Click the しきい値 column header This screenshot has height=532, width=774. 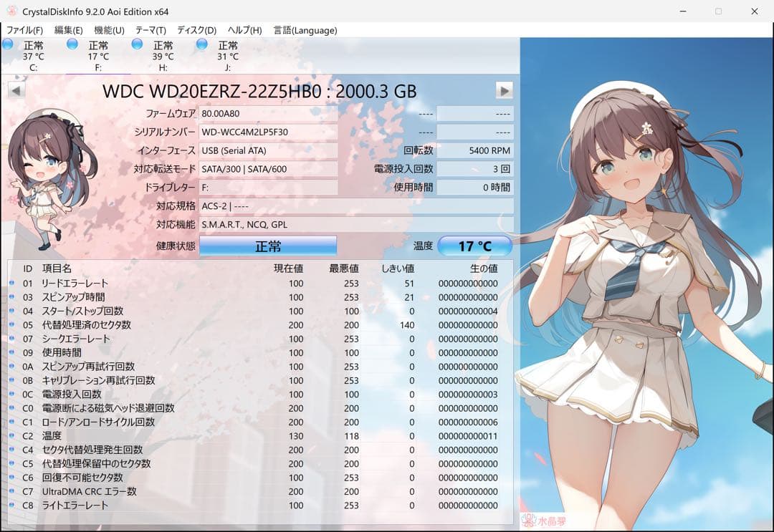pyautogui.click(x=398, y=269)
